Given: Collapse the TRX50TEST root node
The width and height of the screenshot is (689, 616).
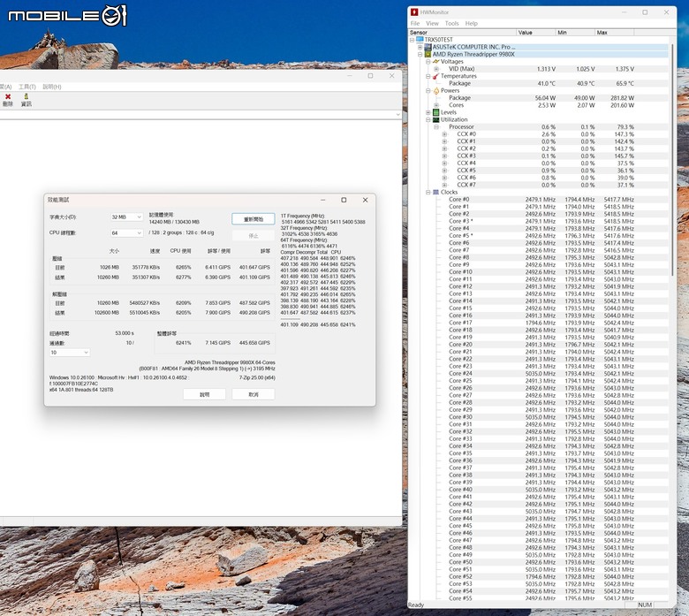Looking at the screenshot, I should [412, 40].
